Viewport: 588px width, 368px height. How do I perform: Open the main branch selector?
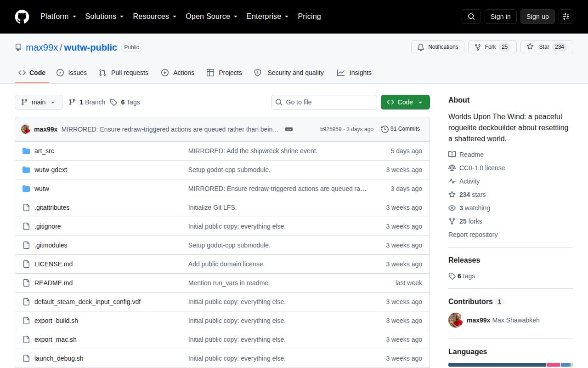[39, 102]
